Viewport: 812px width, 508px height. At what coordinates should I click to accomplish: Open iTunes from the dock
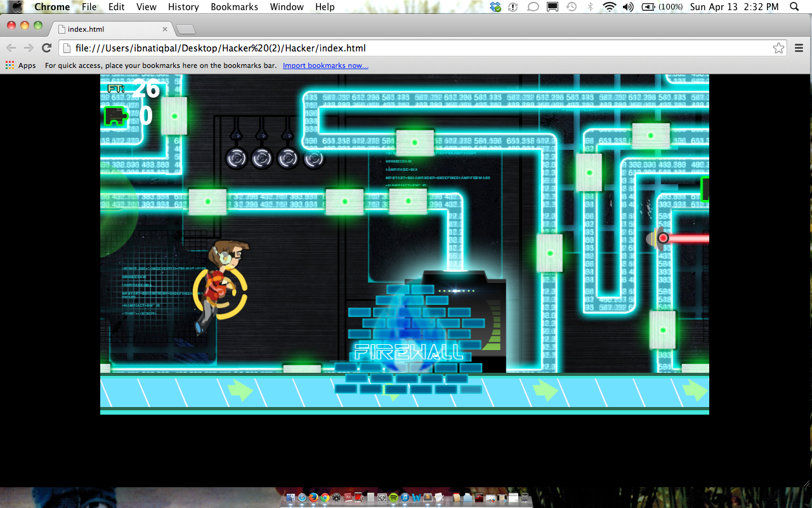coord(405,497)
